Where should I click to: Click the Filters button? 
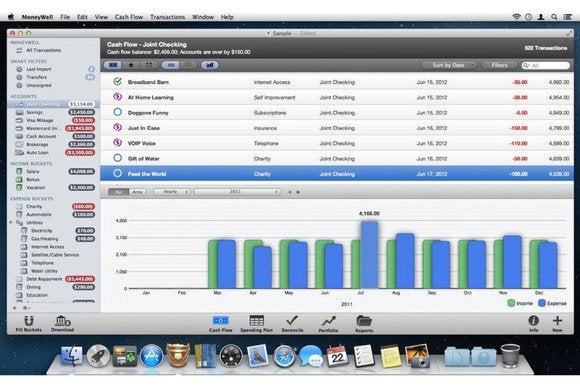[499, 65]
